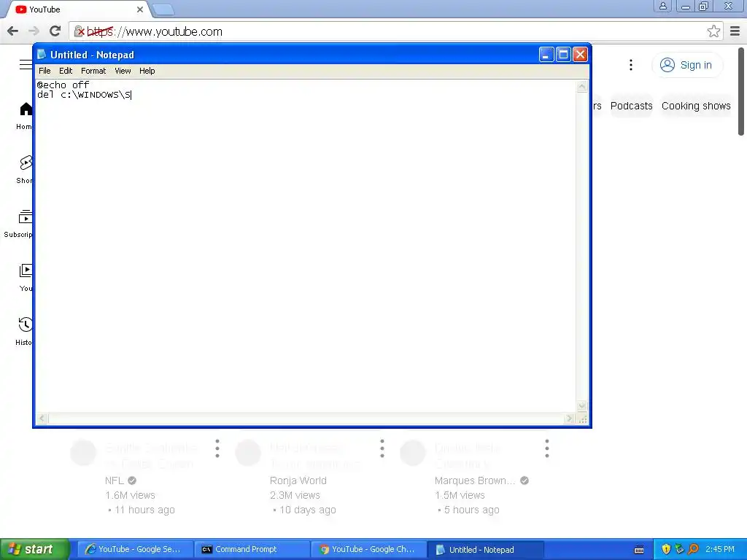
Task: Open YouTube Shorts in sidebar
Action: [24, 169]
